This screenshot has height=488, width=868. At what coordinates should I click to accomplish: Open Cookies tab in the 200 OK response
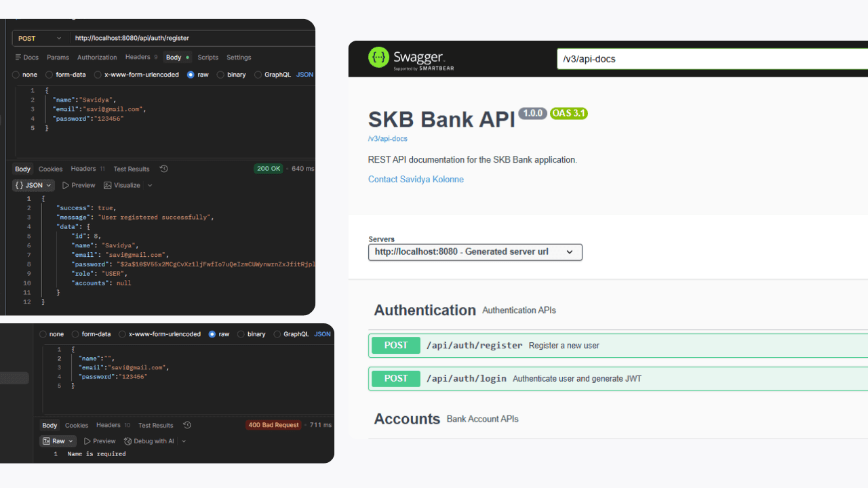tap(50, 169)
